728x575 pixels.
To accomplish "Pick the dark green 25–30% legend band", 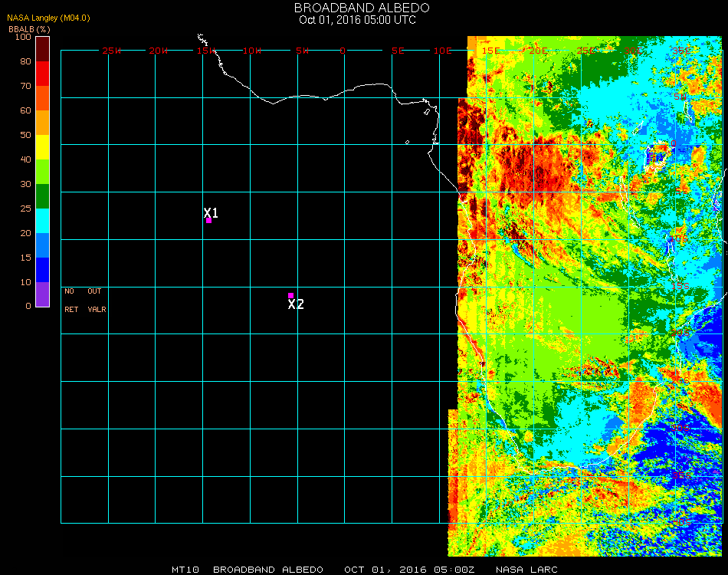I will point(43,195).
